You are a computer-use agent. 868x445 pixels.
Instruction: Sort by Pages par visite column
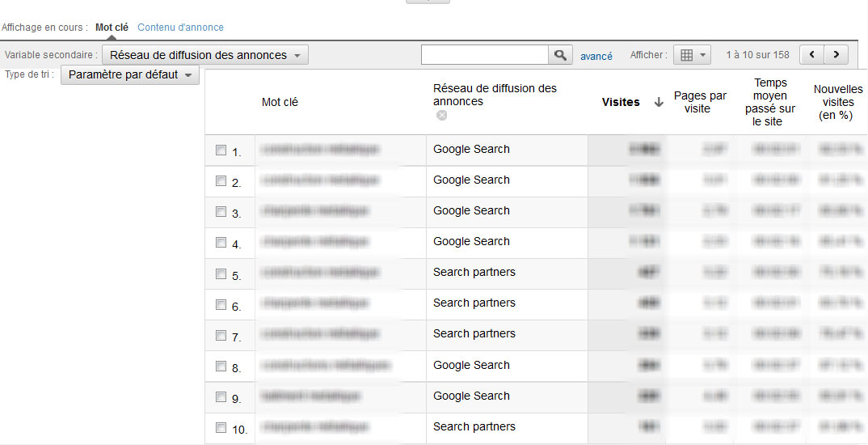tap(700, 102)
